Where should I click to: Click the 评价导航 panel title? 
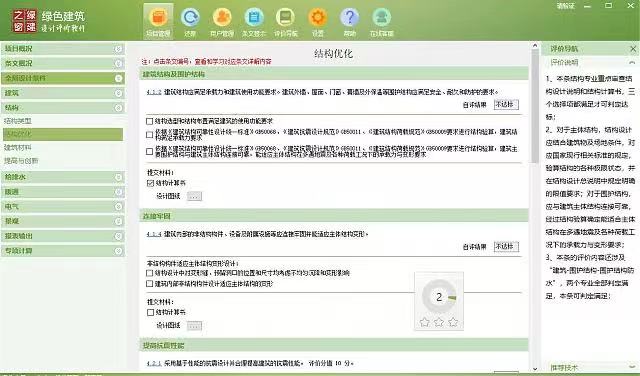(564, 49)
